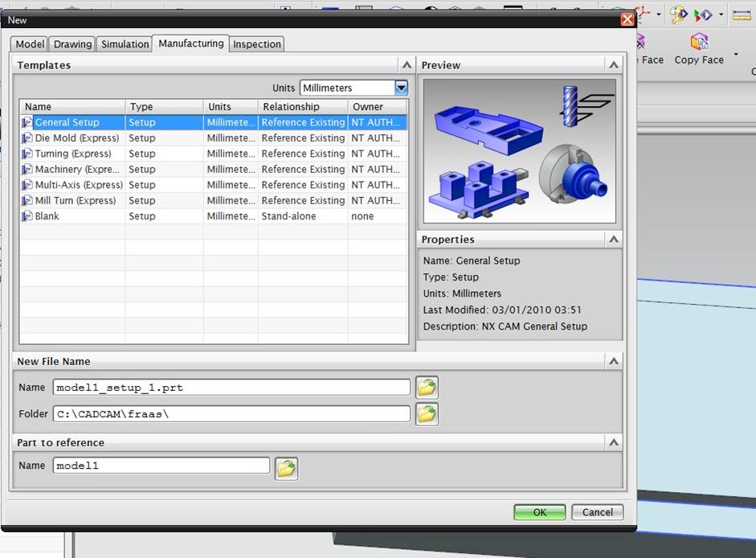Screen dimensions: 756x558
Task: Collapse the Properties section
Action: coord(613,239)
